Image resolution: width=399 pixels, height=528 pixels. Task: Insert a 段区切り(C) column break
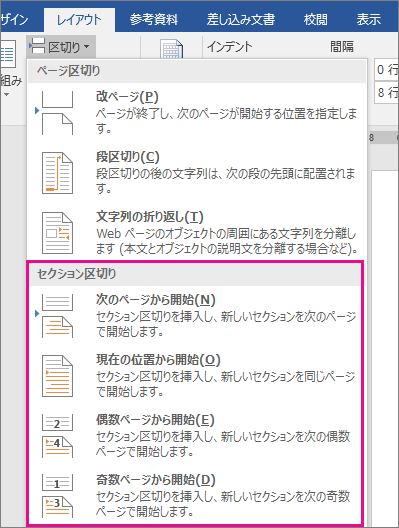pyautogui.click(x=197, y=173)
